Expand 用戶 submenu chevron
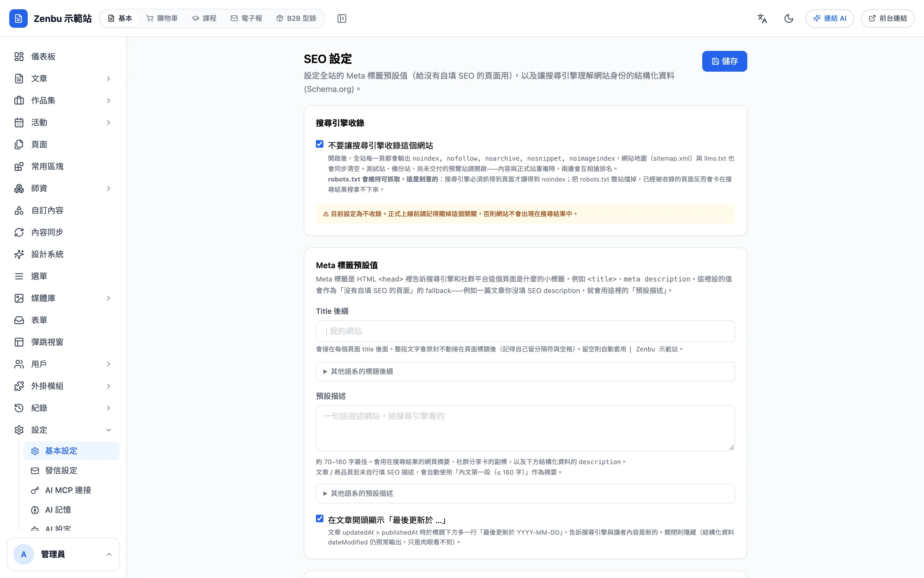The width and height of the screenshot is (924, 578). [109, 364]
